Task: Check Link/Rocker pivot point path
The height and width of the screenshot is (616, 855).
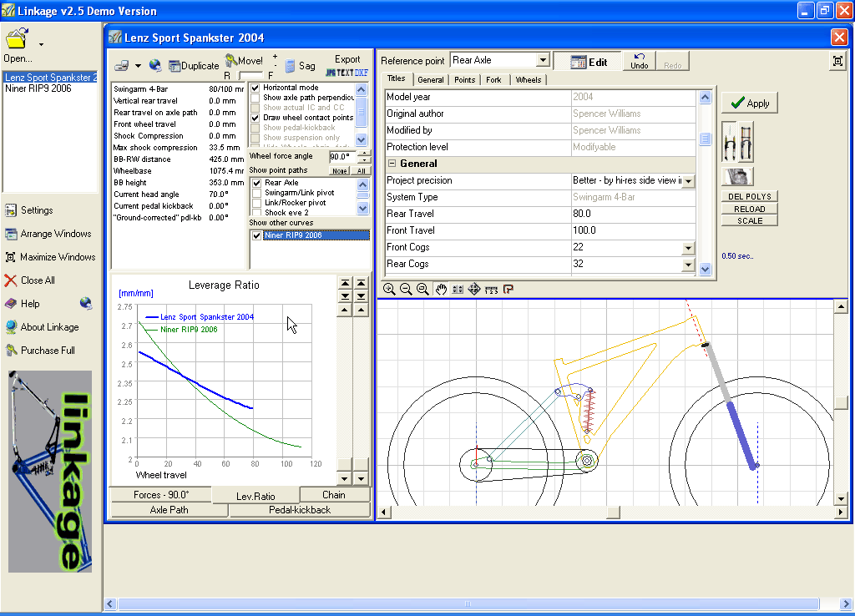Action: coord(256,203)
